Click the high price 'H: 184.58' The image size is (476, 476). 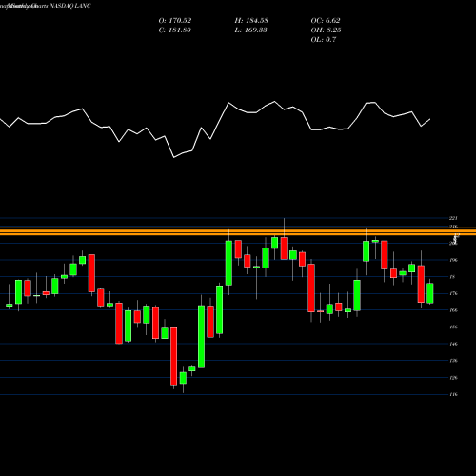(251, 21)
